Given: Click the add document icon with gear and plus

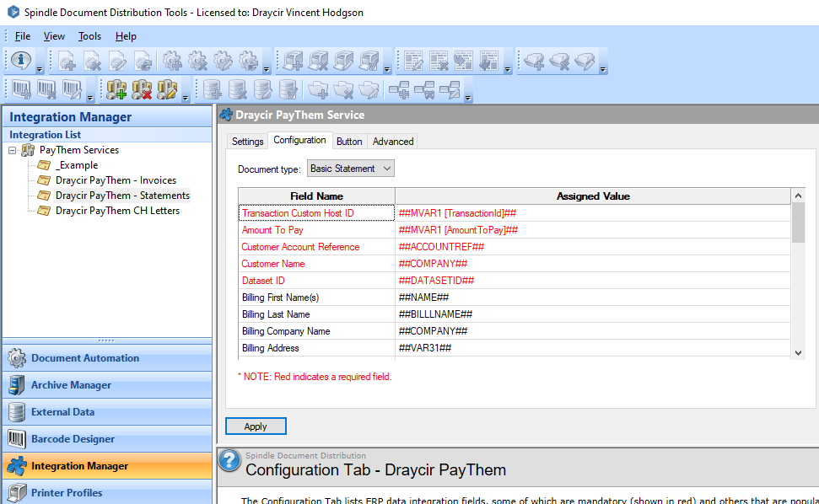Looking at the screenshot, I should point(67,61).
